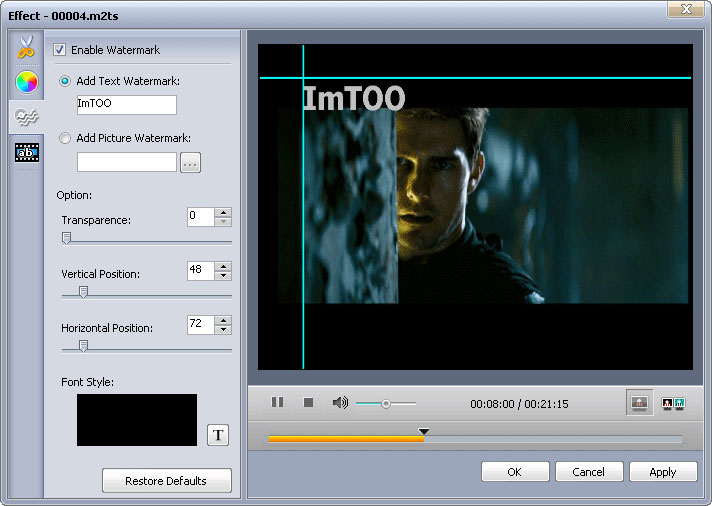This screenshot has width=712, height=506.
Task: Click the Restore Defaults button
Action: (x=166, y=481)
